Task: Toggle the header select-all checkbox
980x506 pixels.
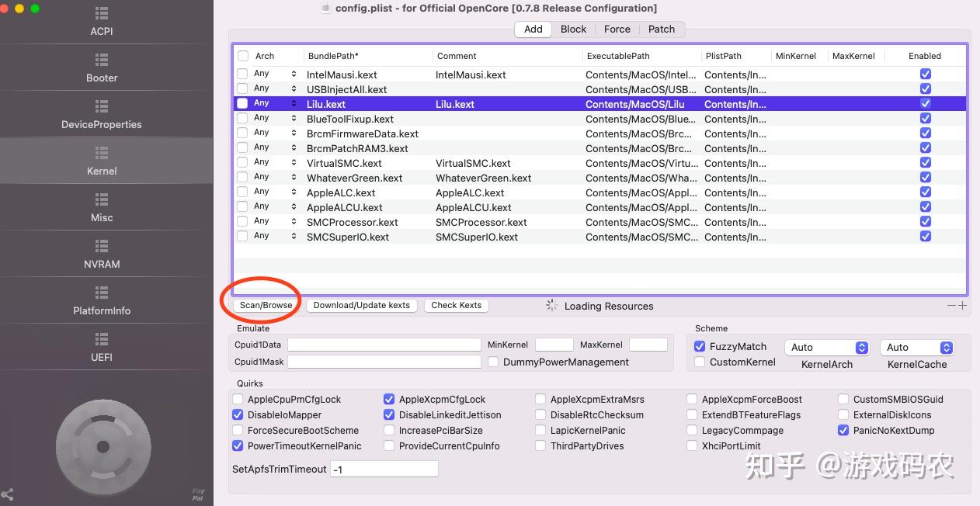Action: point(243,56)
